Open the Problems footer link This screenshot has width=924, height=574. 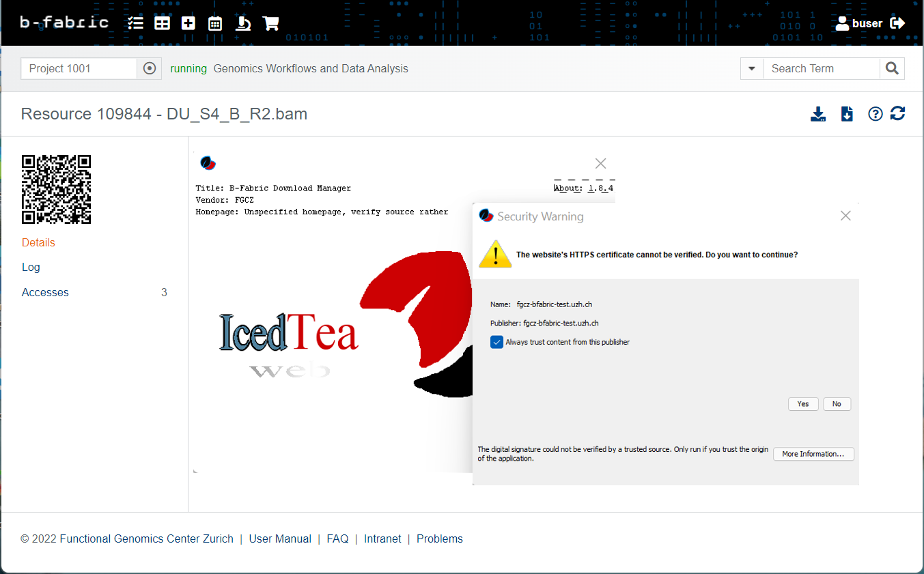[x=440, y=539]
